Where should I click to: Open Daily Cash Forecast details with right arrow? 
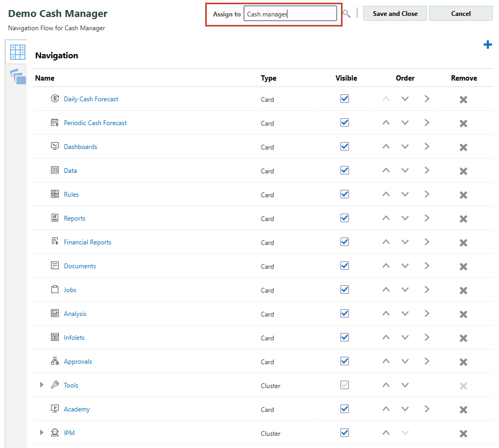coord(427,99)
